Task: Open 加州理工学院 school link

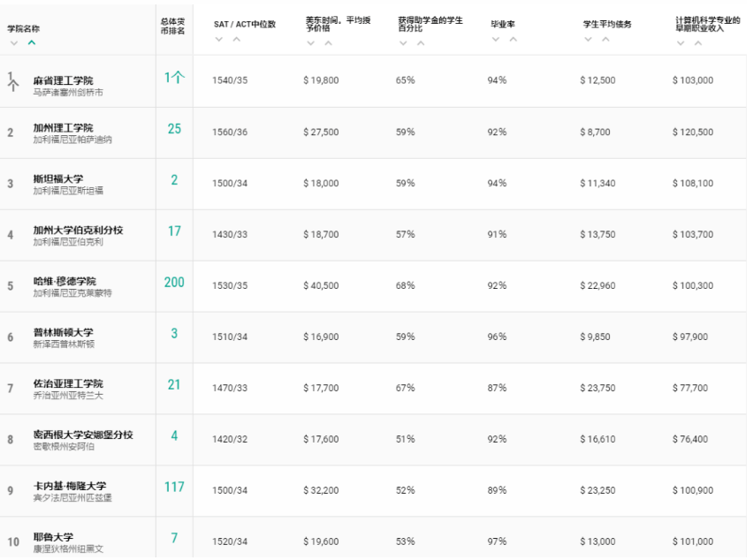Action: pos(63,128)
